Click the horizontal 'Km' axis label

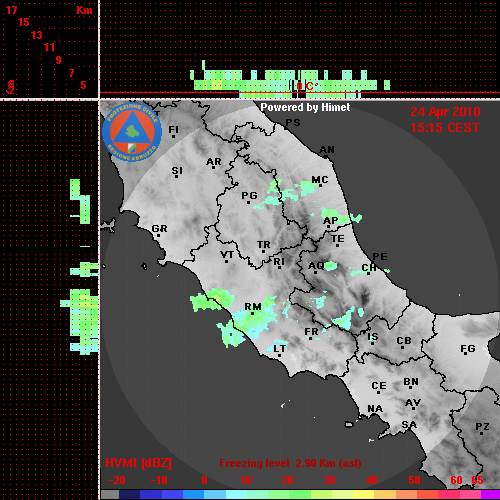tap(84, 10)
